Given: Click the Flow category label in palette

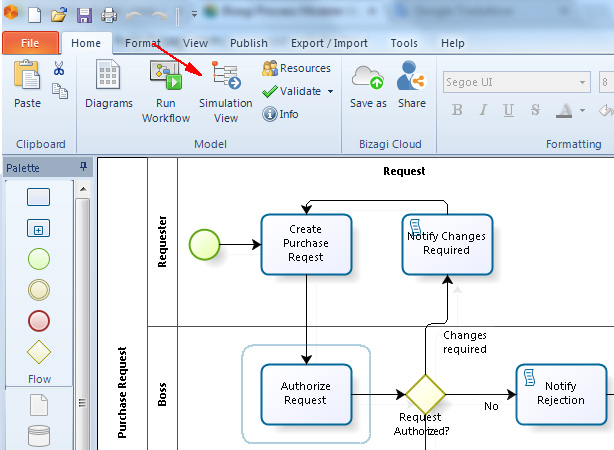Looking at the screenshot, I should coord(39,379).
